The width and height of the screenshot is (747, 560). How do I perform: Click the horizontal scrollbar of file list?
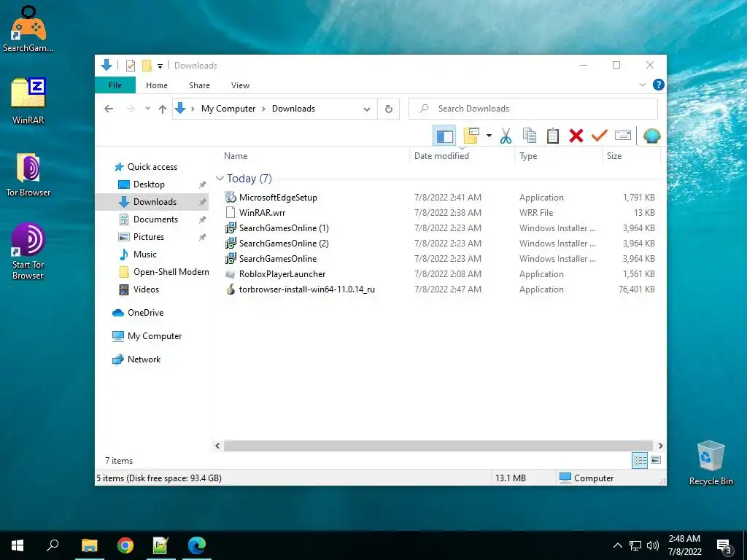coord(438,446)
